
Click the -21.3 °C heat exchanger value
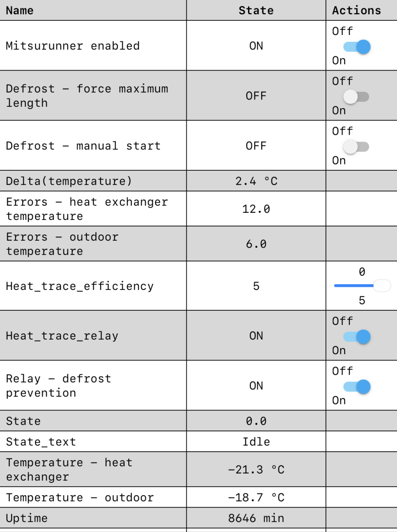pyautogui.click(x=256, y=469)
